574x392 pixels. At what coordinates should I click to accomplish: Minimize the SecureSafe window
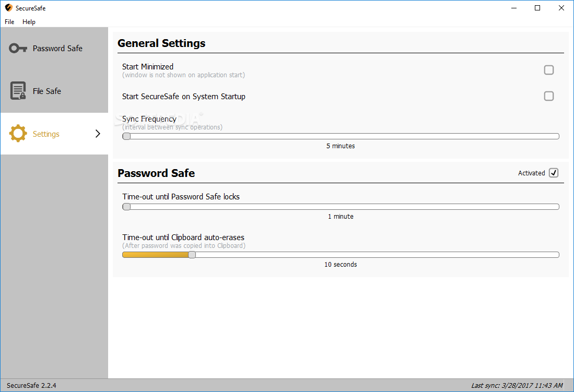(514, 8)
